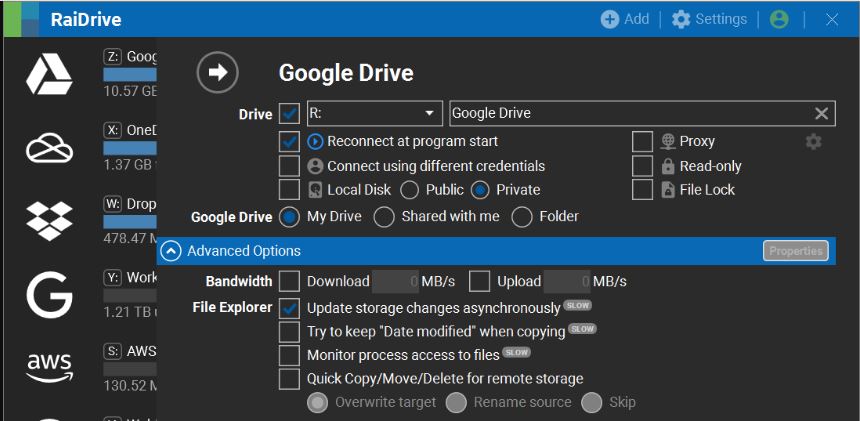Viewport: 860px width, 421px height.
Task: Click the round arrow connect icon
Action: [218, 72]
